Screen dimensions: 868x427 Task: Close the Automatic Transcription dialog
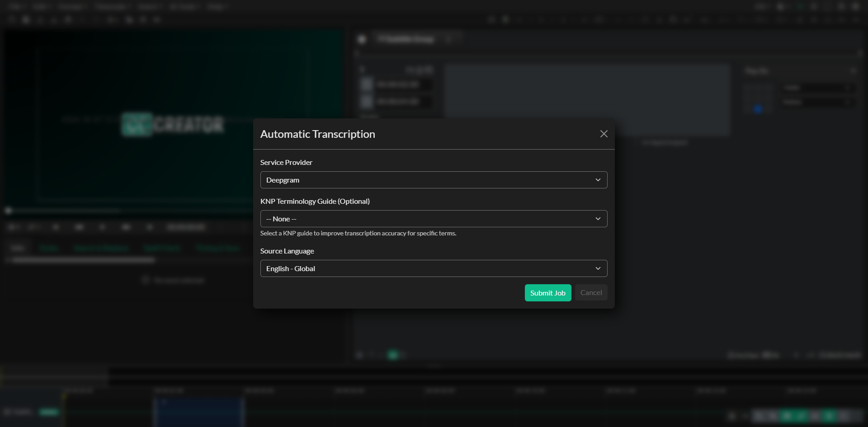(604, 134)
